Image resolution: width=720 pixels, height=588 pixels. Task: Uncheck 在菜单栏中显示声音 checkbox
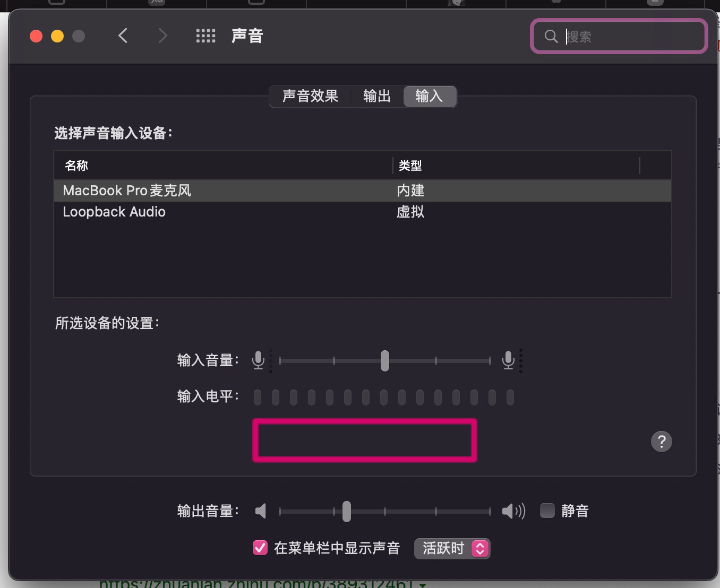point(260,548)
